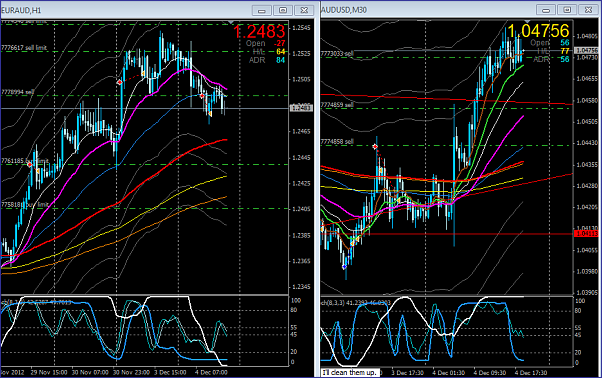Click the AUDUSD chart shift triangle marker
This screenshot has height=378, width=602.
527,22
